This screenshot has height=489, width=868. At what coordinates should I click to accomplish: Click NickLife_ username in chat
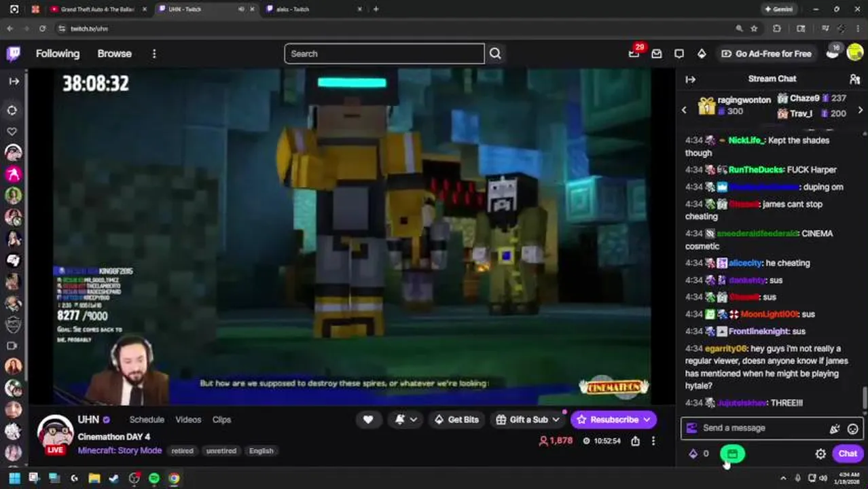(x=746, y=140)
